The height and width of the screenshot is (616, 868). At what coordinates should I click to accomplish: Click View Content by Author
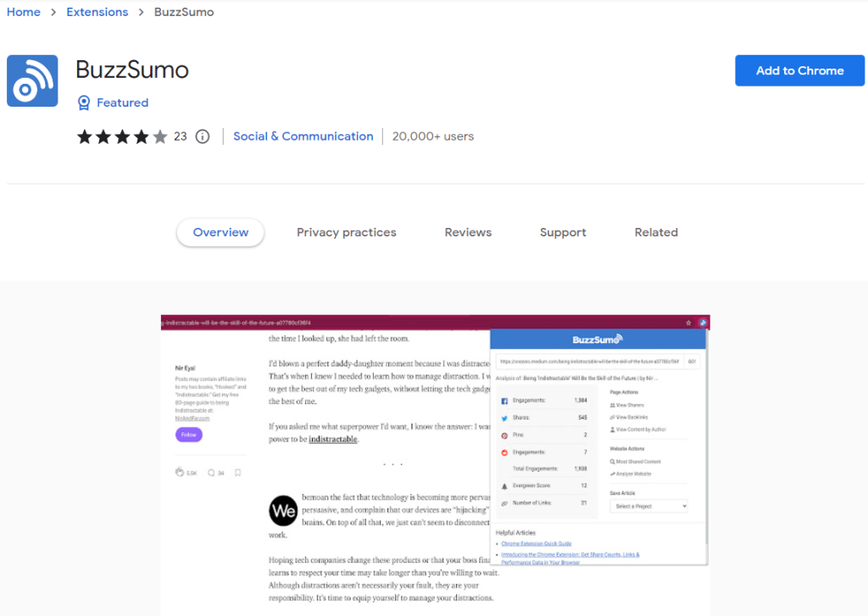point(637,430)
